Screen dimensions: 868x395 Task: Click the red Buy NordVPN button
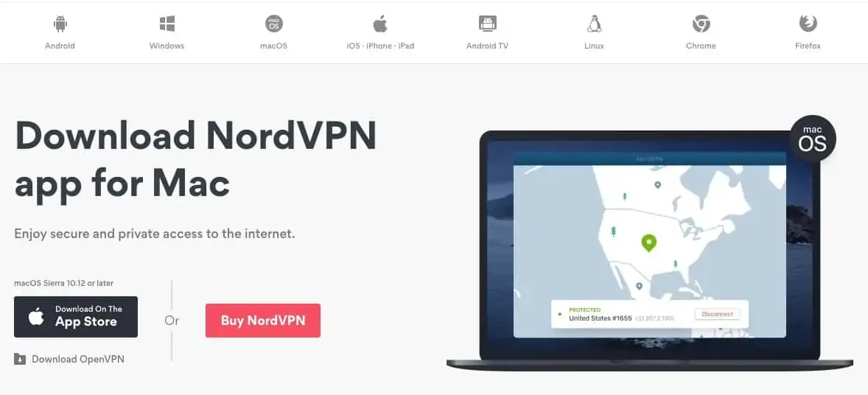point(263,321)
